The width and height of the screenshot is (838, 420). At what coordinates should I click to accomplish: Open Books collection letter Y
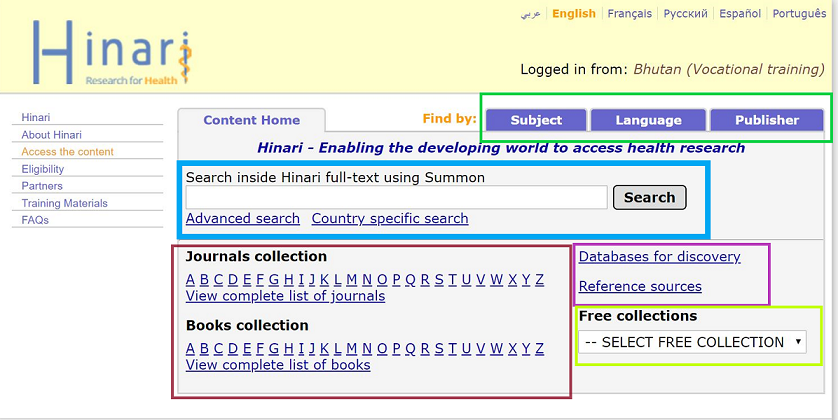pyautogui.click(x=526, y=348)
